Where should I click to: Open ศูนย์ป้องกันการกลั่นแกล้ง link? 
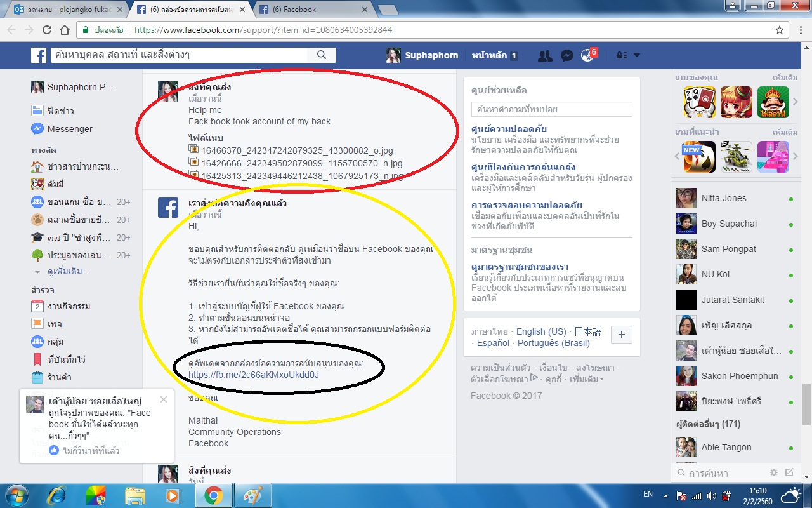(x=523, y=167)
